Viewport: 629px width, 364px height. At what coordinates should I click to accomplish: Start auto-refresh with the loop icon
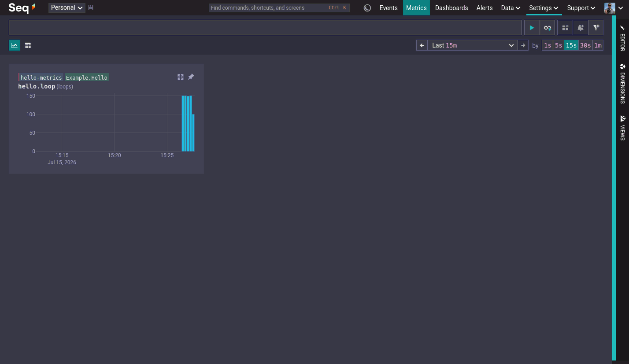pos(548,28)
